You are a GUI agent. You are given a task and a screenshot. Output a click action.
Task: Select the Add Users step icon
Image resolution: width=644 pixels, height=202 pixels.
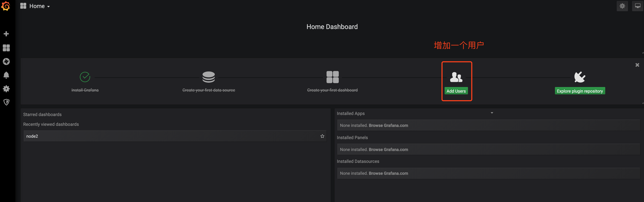pyautogui.click(x=456, y=77)
